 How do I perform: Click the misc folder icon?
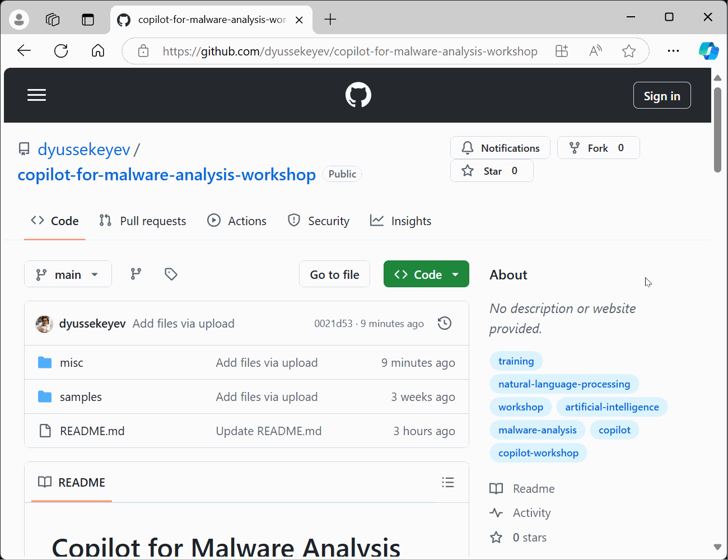tap(45, 362)
